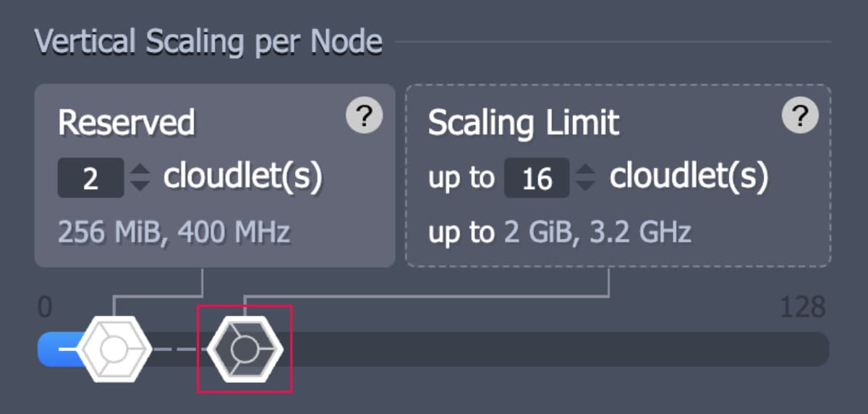Click the dark slider track beyond the Scaling Limit handle
The width and height of the screenshot is (868, 414).
click(550, 350)
